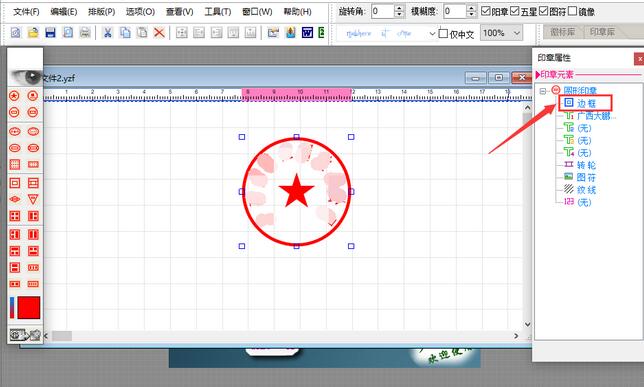
Task: Select the round star seal template
Action: (x=14, y=96)
